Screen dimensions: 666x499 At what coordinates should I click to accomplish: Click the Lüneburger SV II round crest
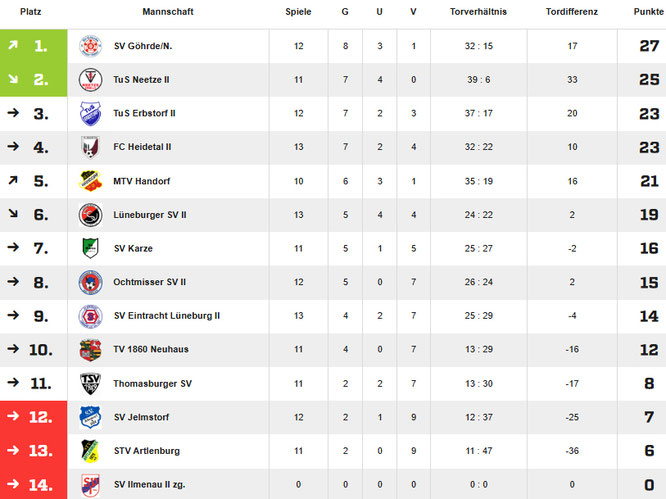(x=90, y=215)
